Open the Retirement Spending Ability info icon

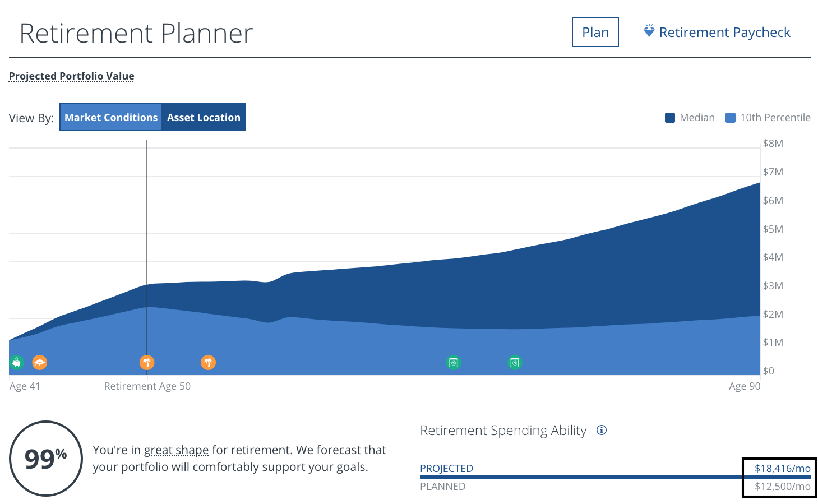pyautogui.click(x=602, y=430)
